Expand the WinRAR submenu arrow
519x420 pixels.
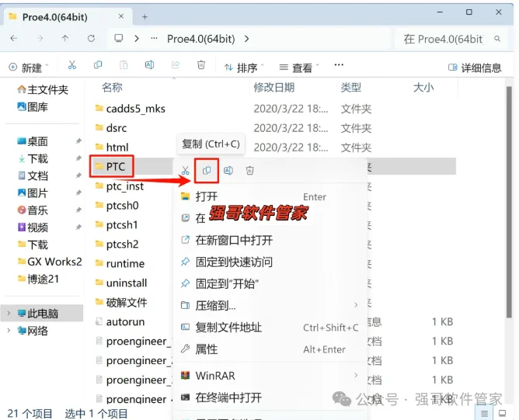point(356,375)
